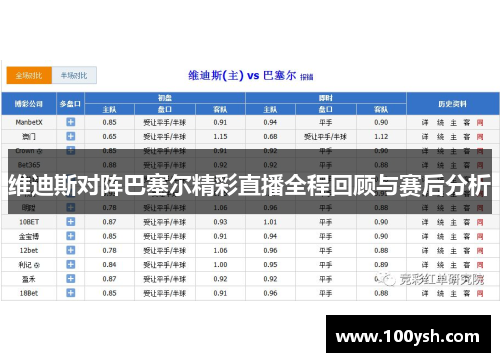Click live 平手 handicap in 18Bet row

pyautogui.click(x=326, y=293)
